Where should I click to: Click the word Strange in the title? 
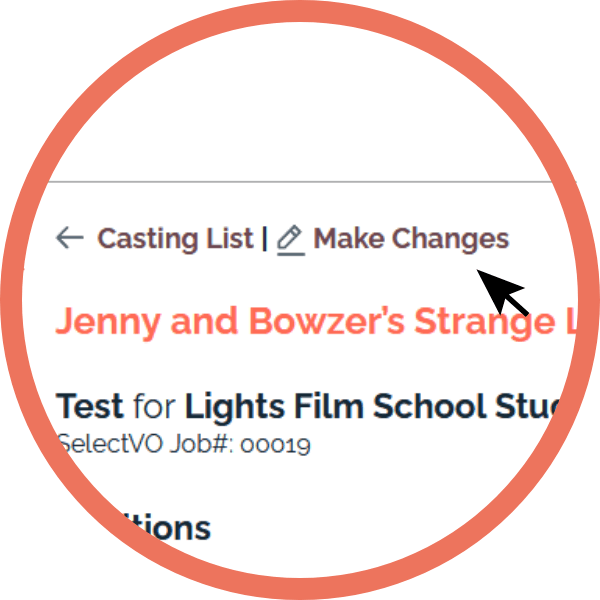485,323
